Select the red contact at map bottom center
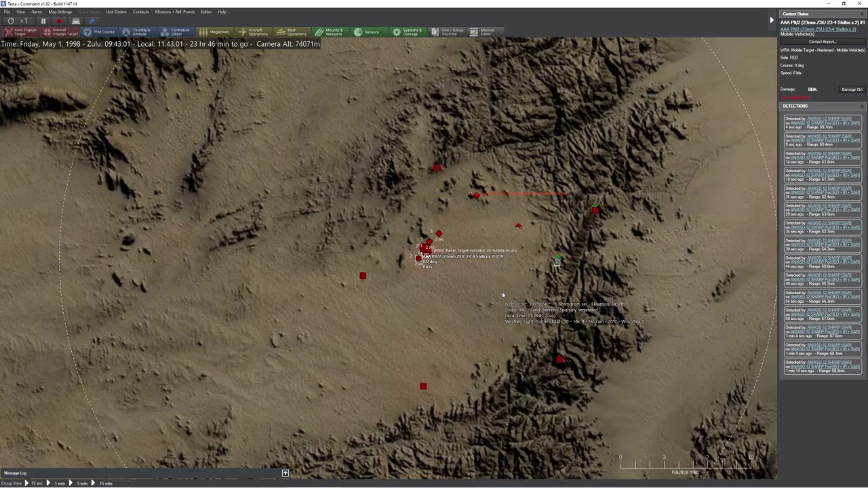The height and width of the screenshot is (488, 868). 423,386
